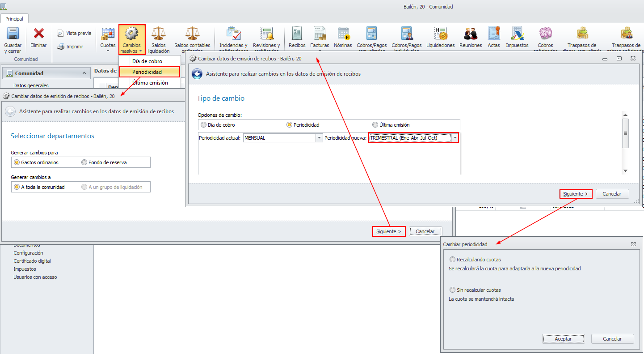
Task: Close the Cambiar periodicidad dialog
Action: (x=633, y=244)
